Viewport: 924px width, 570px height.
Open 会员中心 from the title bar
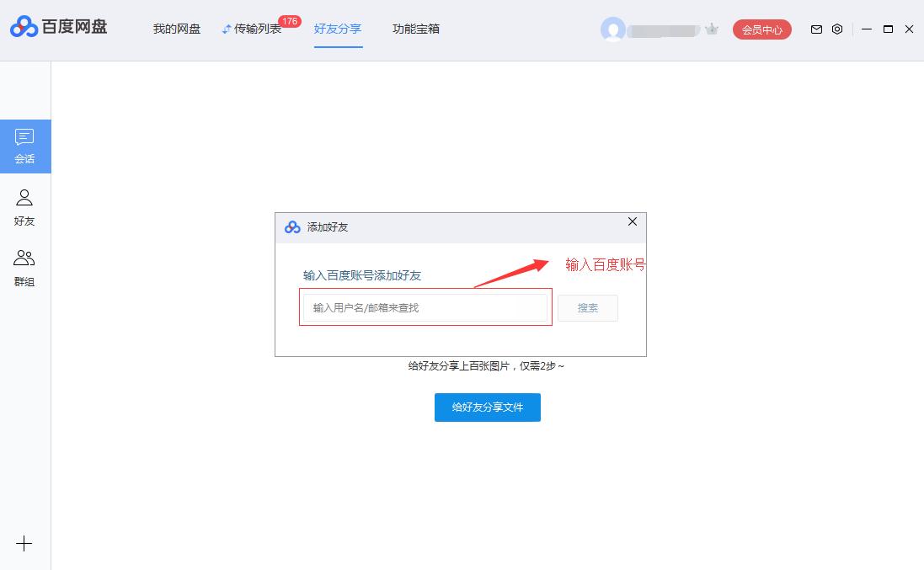(761, 29)
